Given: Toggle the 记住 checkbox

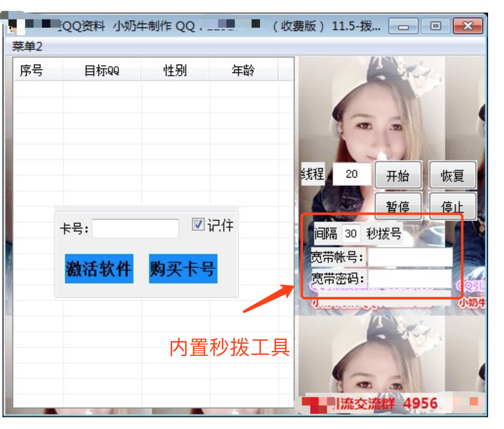Looking at the screenshot, I should pyautogui.click(x=198, y=225).
